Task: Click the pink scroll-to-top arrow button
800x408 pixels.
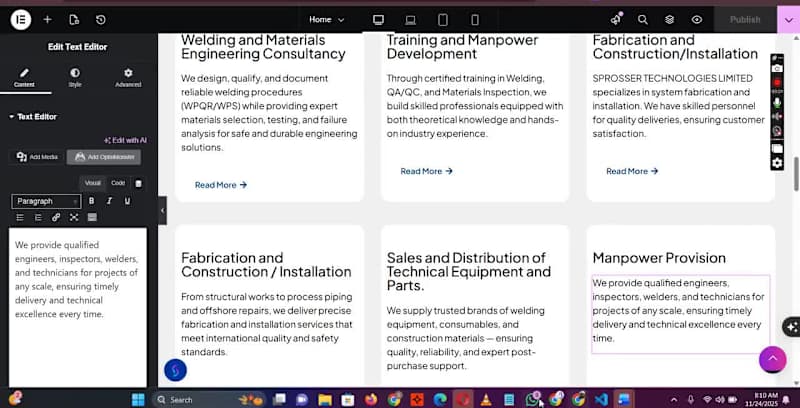Action: [x=772, y=360]
